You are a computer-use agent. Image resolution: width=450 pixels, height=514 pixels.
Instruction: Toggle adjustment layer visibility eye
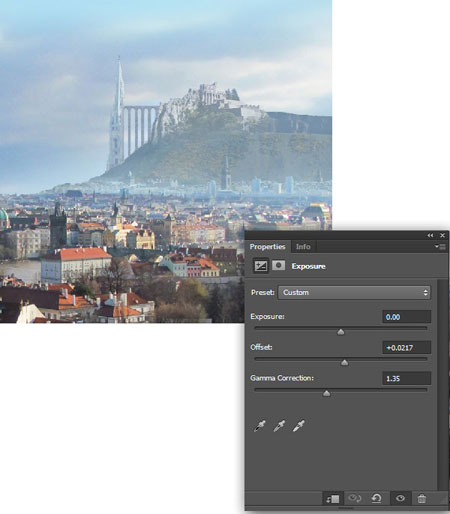(400, 498)
